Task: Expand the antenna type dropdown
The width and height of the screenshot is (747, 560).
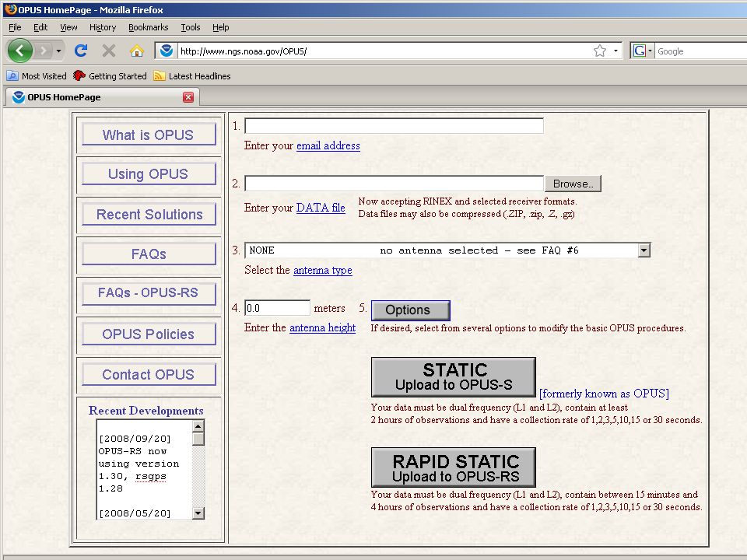Action: [x=644, y=250]
